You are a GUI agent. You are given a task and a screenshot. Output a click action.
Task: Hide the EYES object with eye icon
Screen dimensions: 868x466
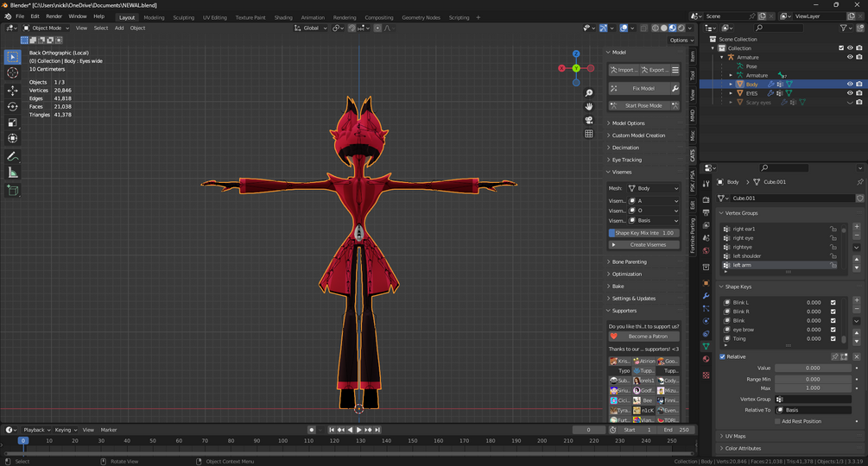click(x=849, y=93)
